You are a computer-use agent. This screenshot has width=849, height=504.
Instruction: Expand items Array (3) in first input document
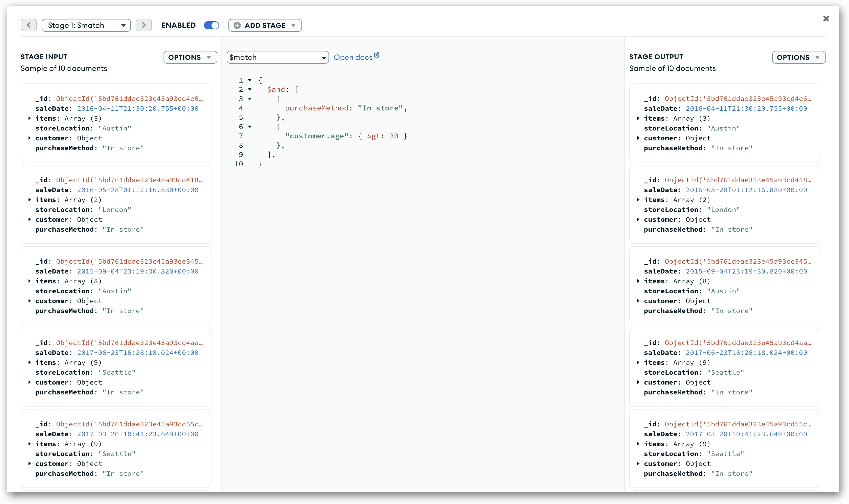(x=30, y=118)
